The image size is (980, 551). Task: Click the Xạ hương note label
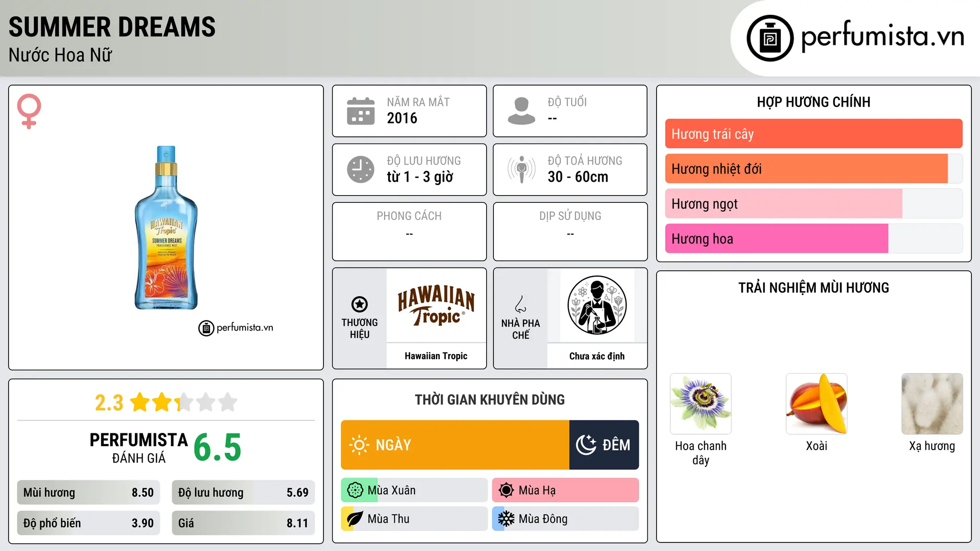pos(932,446)
